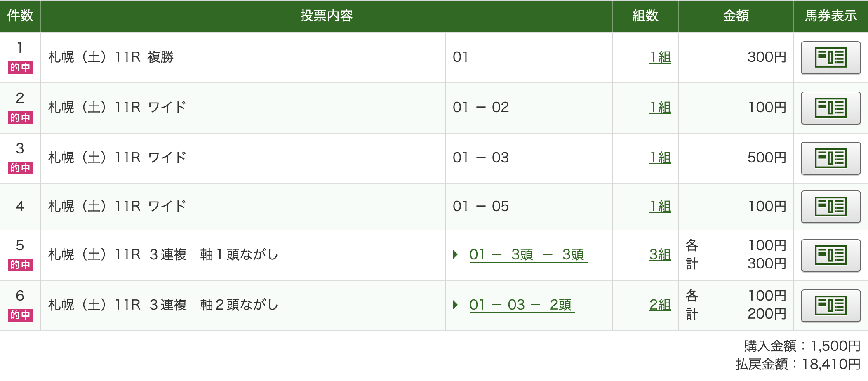Open 1組 link for ワイド 01-05
This screenshot has height=381, width=868.
point(660,206)
